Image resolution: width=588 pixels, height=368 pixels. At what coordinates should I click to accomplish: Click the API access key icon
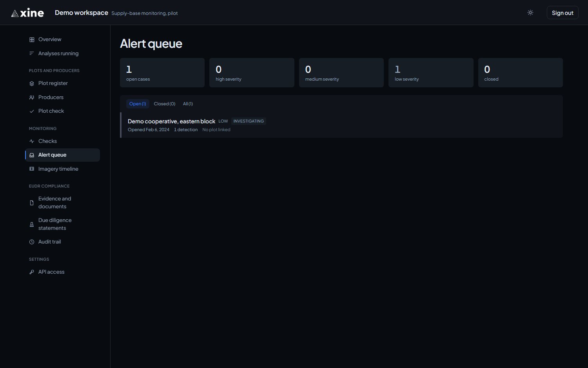(32, 272)
